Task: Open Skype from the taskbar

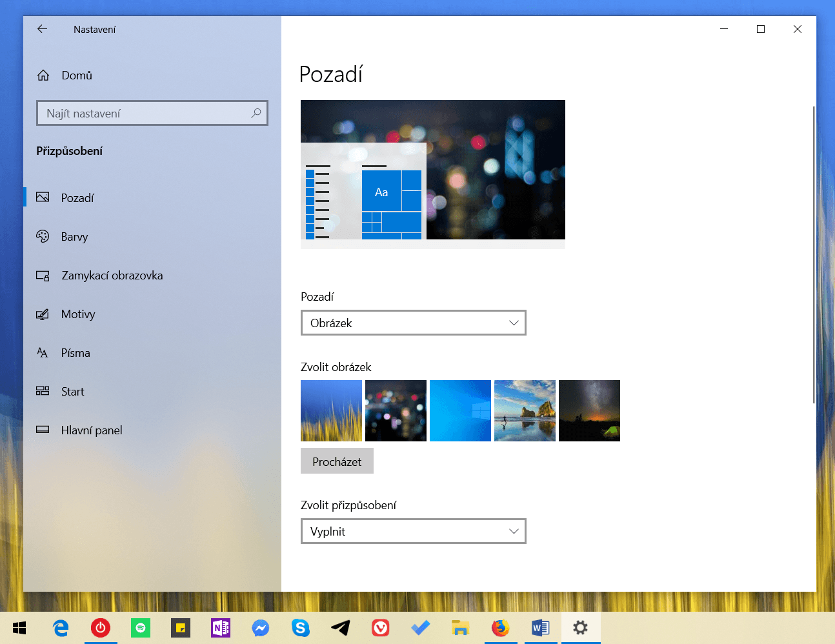Action: tap(301, 628)
